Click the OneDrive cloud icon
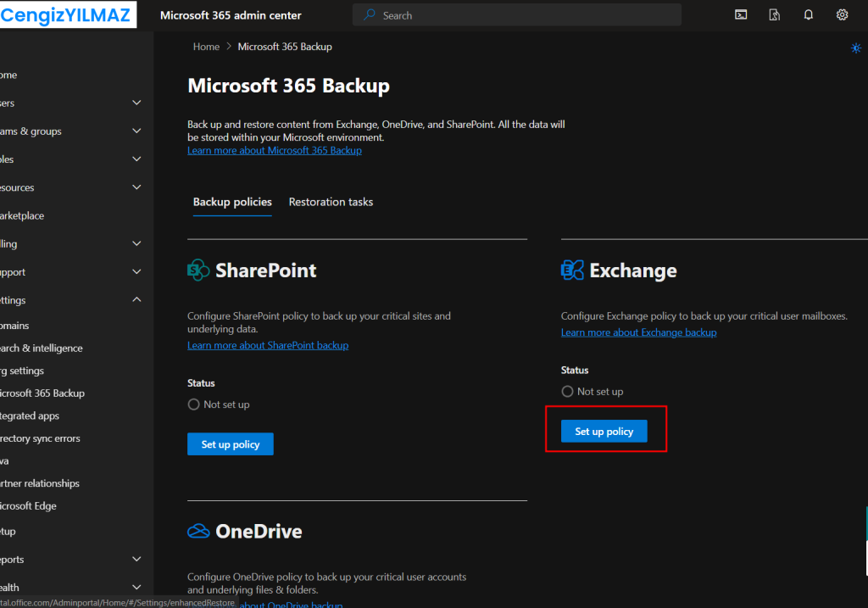 tap(198, 531)
